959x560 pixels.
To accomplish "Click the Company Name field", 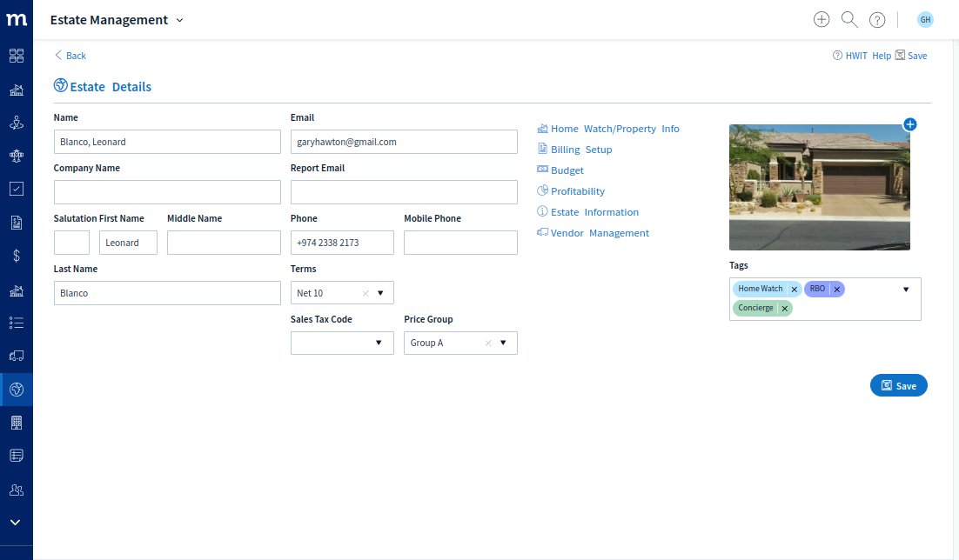I will [167, 192].
